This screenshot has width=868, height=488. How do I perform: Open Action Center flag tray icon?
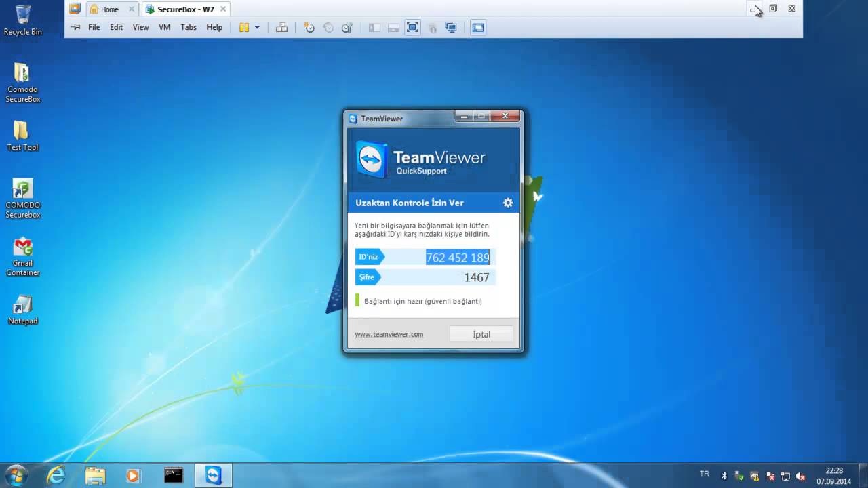[x=770, y=476]
